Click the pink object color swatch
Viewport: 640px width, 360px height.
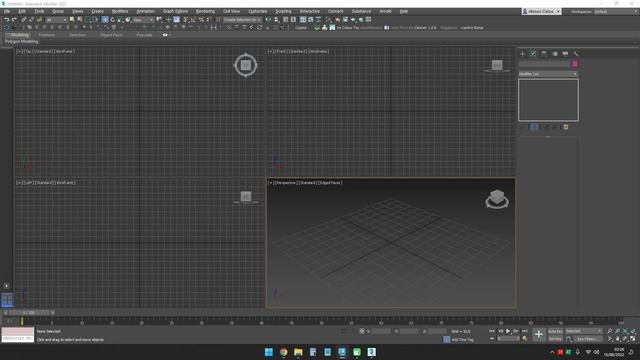click(575, 64)
